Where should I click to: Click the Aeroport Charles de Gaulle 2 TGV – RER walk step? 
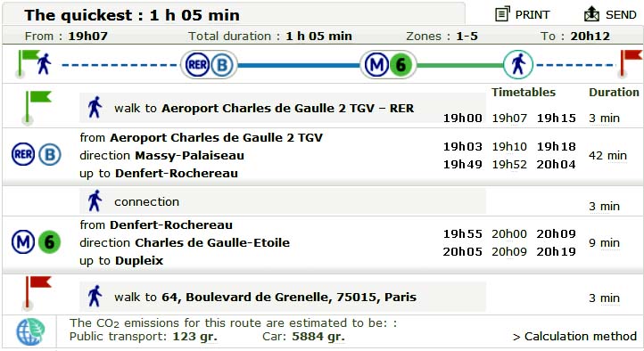pos(283,108)
